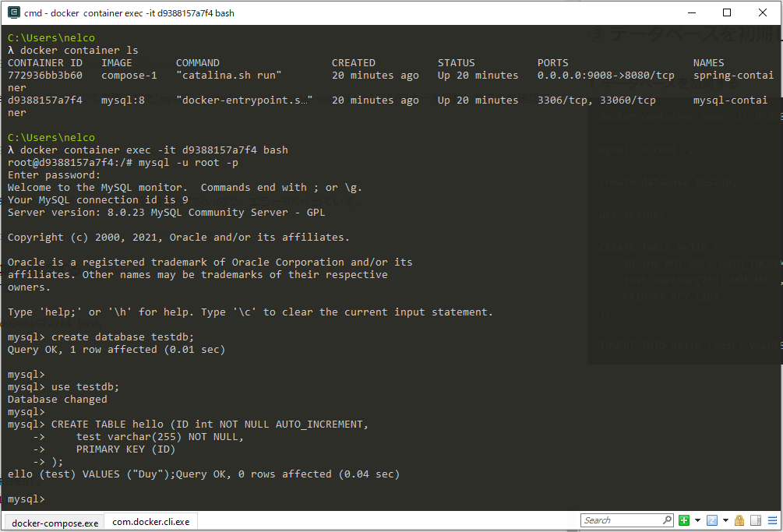Click ports text 3306/tcp, 33060/tcp

[596, 100]
